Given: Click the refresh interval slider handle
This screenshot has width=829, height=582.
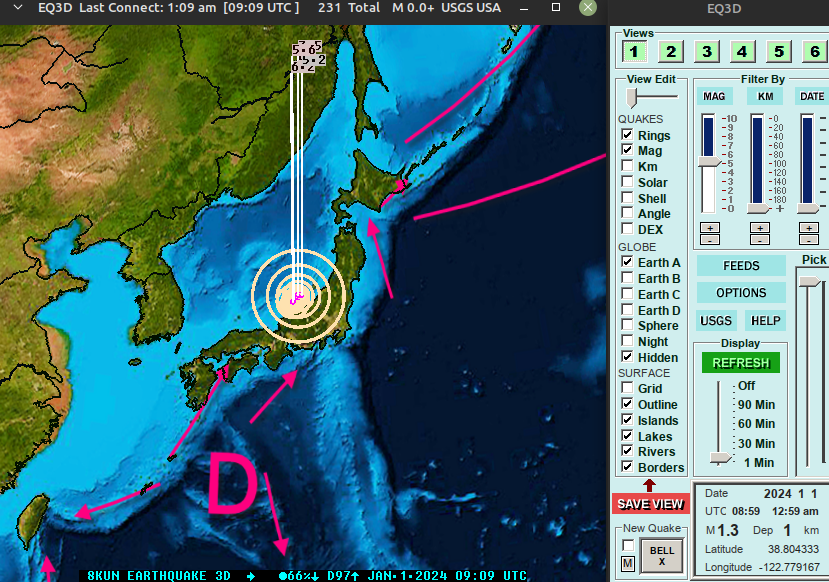Looking at the screenshot, I should coord(720,458).
